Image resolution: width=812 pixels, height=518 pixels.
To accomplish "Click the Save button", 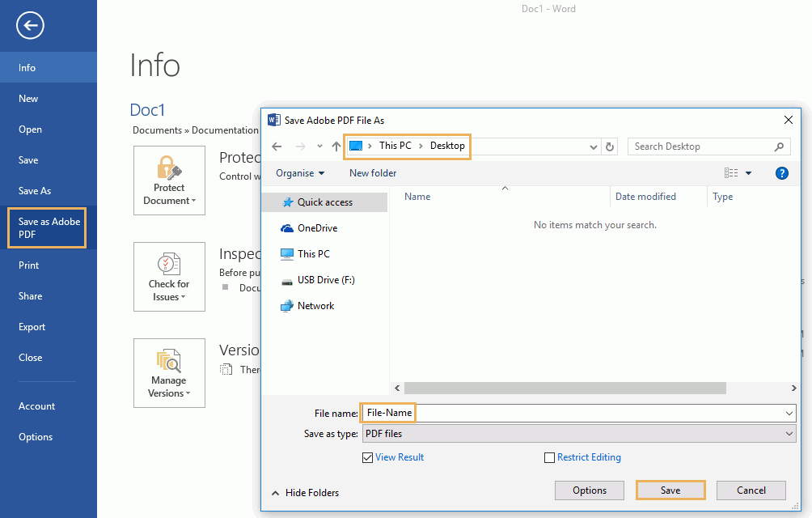I will coord(670,490).
